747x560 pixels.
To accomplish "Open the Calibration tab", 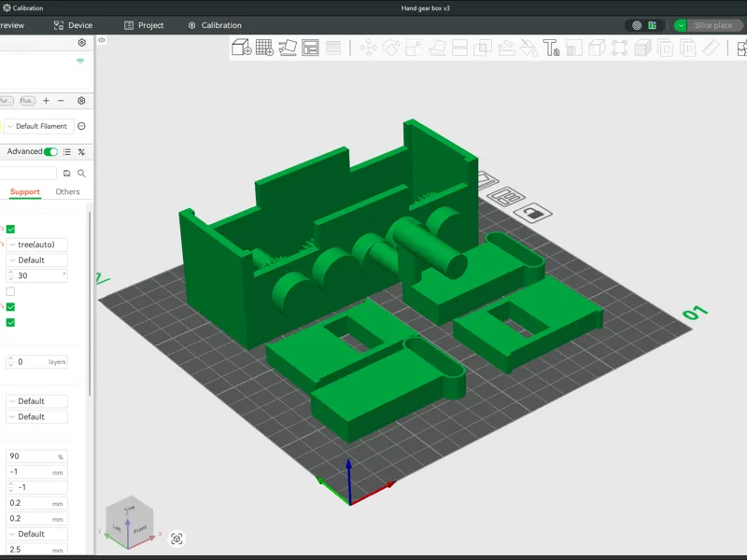I will (x=215, y=25).
